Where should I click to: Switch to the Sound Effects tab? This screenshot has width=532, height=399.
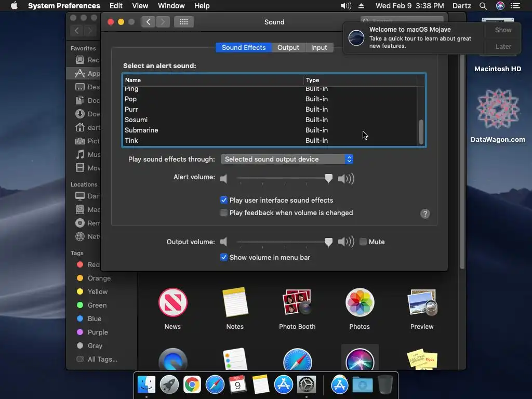click(244, 47)
